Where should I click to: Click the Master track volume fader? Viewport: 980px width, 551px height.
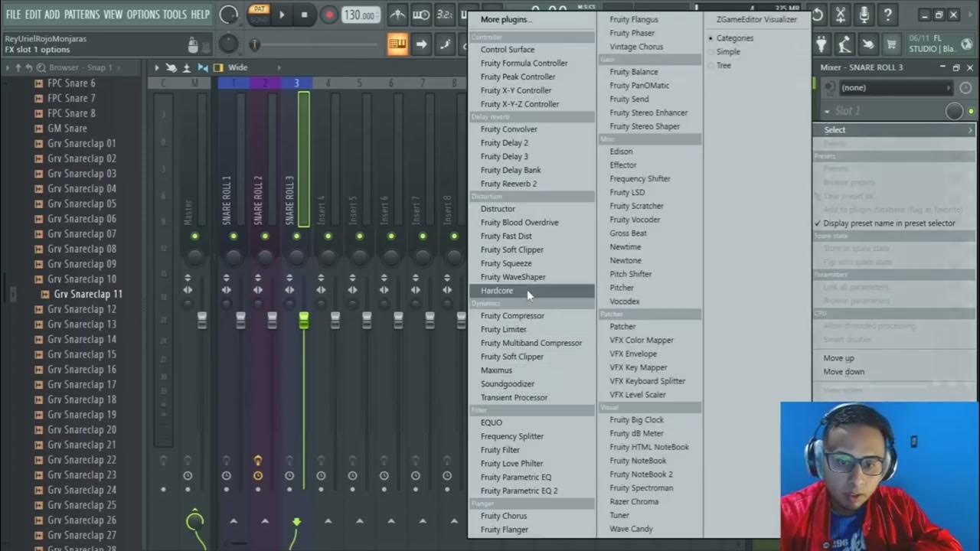[x=202, y=320]
